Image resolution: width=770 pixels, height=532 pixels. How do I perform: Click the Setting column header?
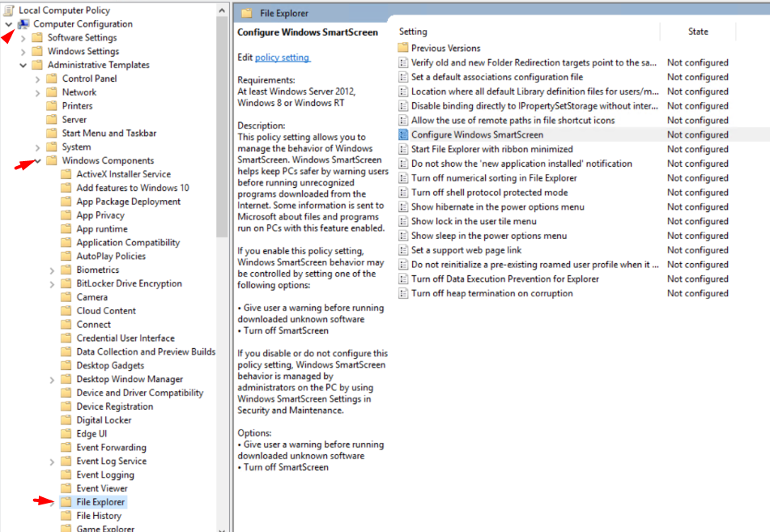(x=413, y=31)
